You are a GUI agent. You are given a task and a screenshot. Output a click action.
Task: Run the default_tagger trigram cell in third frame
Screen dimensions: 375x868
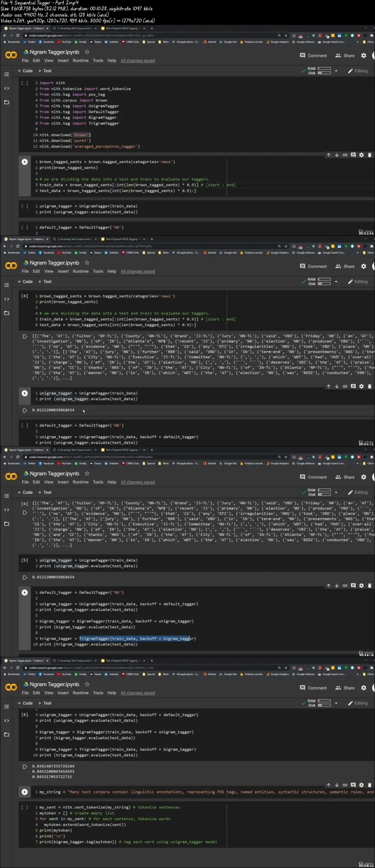(25, 592)
